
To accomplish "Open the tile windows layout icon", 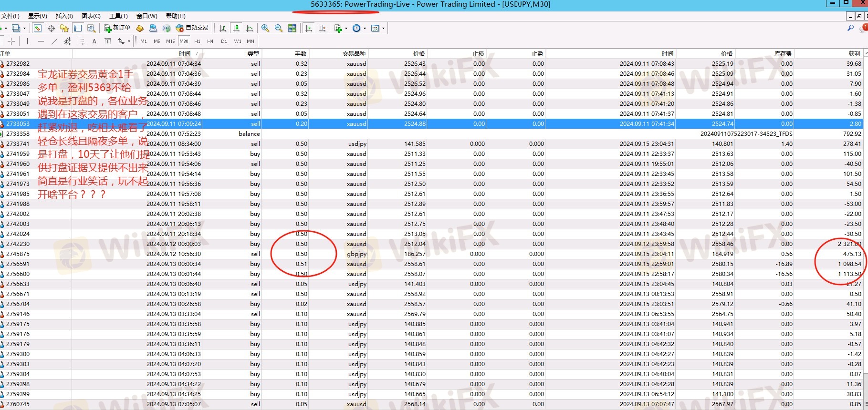I will [x=292, y=29].
